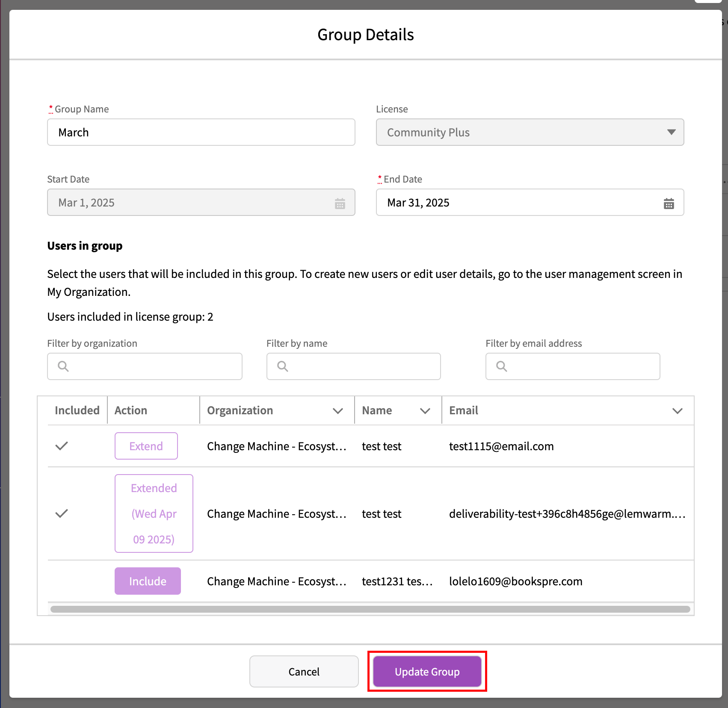Click the Action column header

point(131,410)
